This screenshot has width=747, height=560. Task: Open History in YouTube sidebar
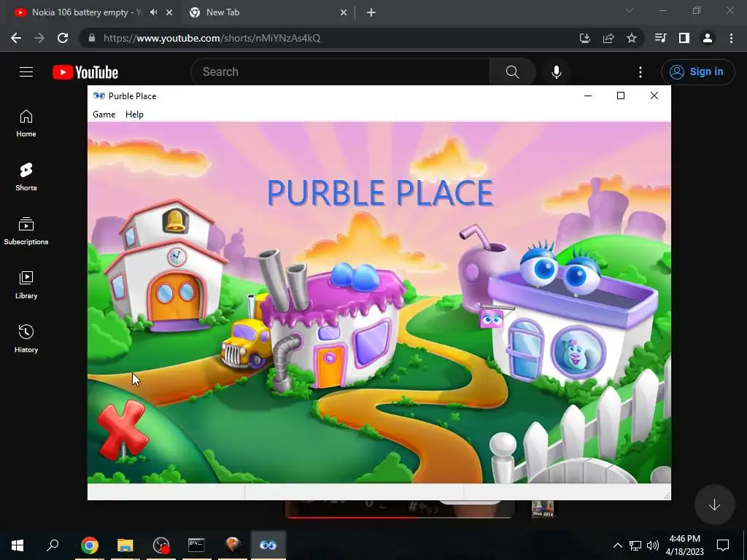(x=26, y=338)
